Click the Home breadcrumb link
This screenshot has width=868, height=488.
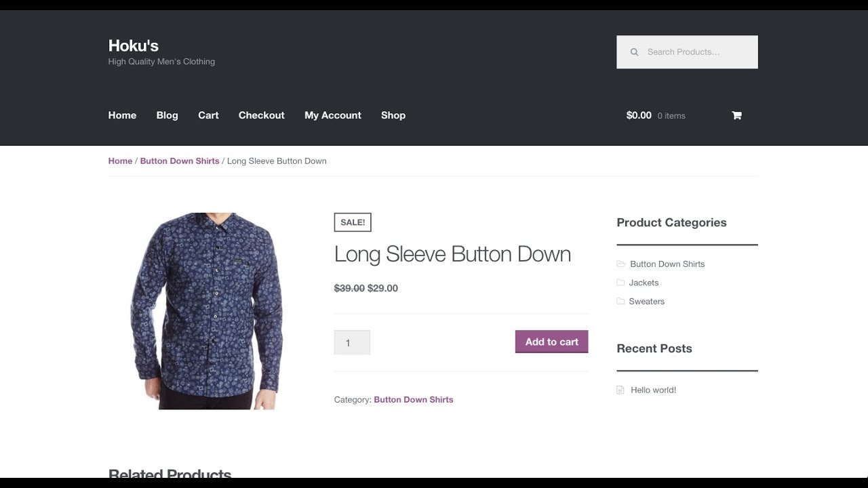120,161
